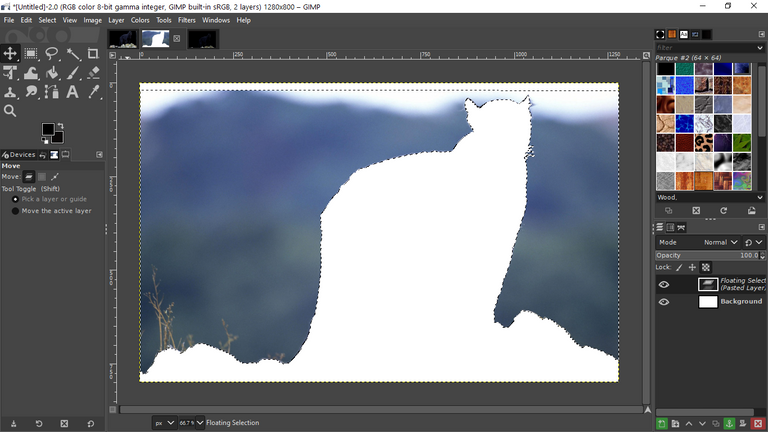
Task: Click the foreground color swatch
Action: pos(47,130)
